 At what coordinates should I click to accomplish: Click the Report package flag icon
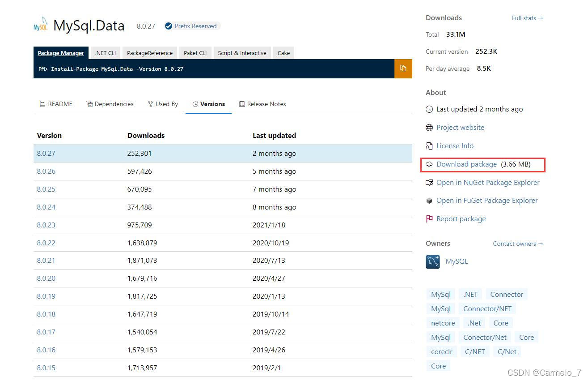(x=429, y=219)
